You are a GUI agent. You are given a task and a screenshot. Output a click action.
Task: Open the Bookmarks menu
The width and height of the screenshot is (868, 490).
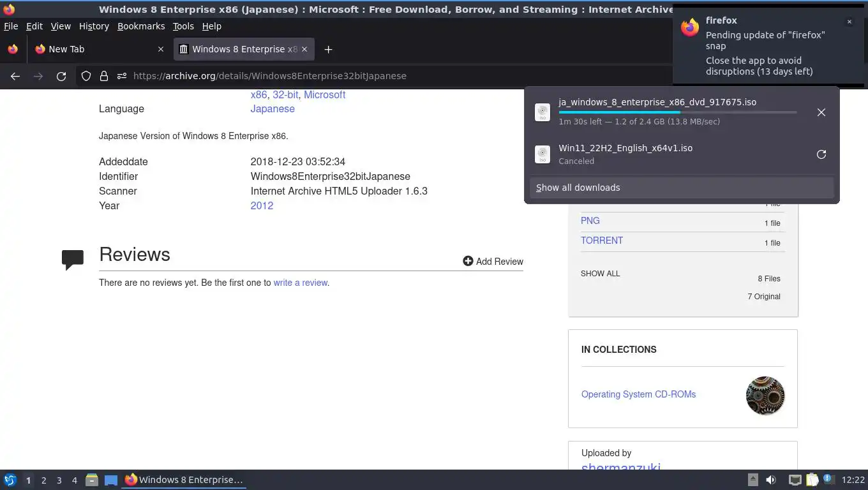141,26
